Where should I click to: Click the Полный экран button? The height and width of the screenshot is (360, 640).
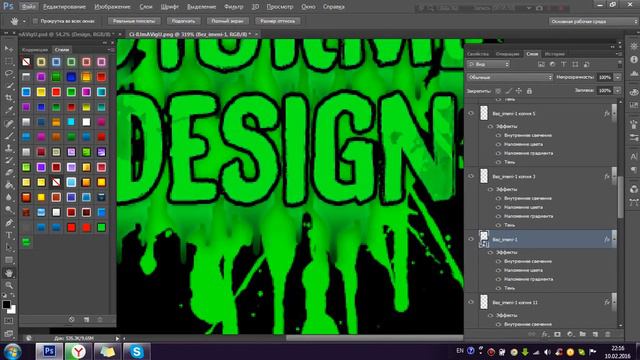(x=227, y=21)
